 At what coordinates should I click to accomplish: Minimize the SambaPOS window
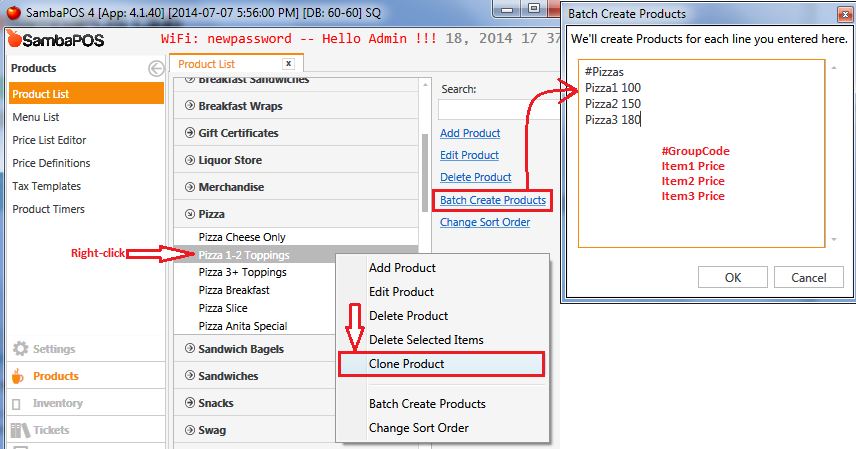[508, 9]
